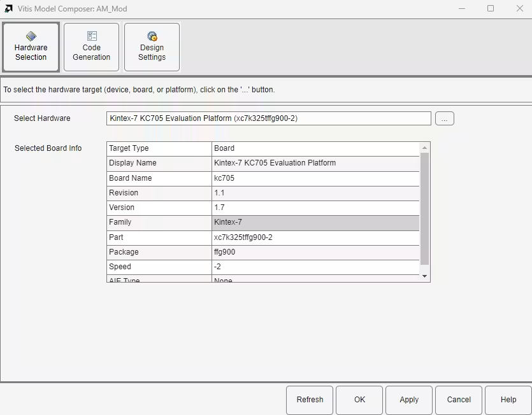
Task: Select the 'Package' cell
Action: pyautogui.click(x=159, y=252)
